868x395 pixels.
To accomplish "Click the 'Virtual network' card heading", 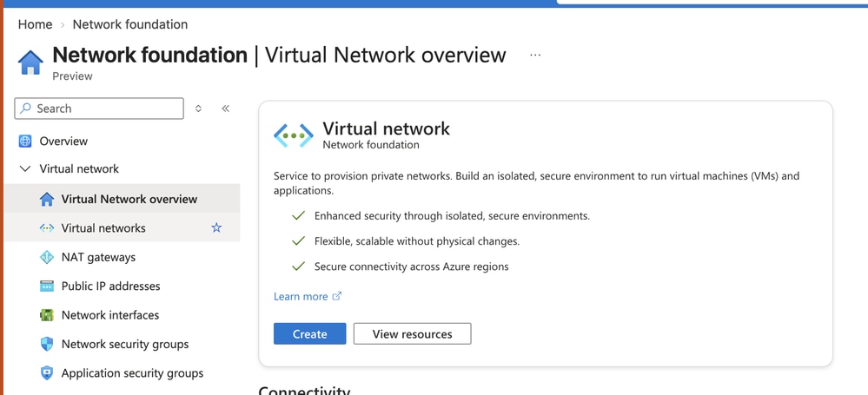I will pyautogui.click(x=387, y=128).
